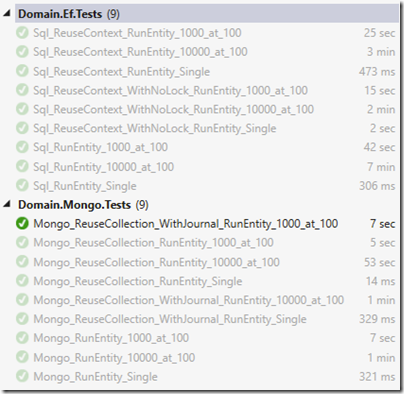Select test Sql_ReuseContext_WithNoLock_RunEntity_Single
Image resolution: width=404 pixels, height=394 pixels.
pos(154,128)
